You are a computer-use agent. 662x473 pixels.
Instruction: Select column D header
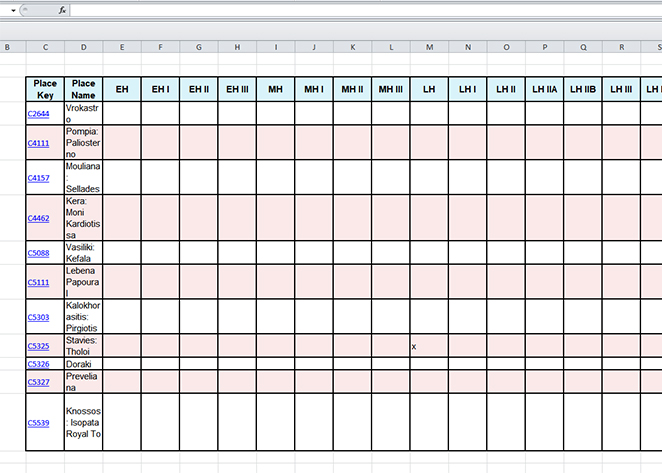click(84, 47)
